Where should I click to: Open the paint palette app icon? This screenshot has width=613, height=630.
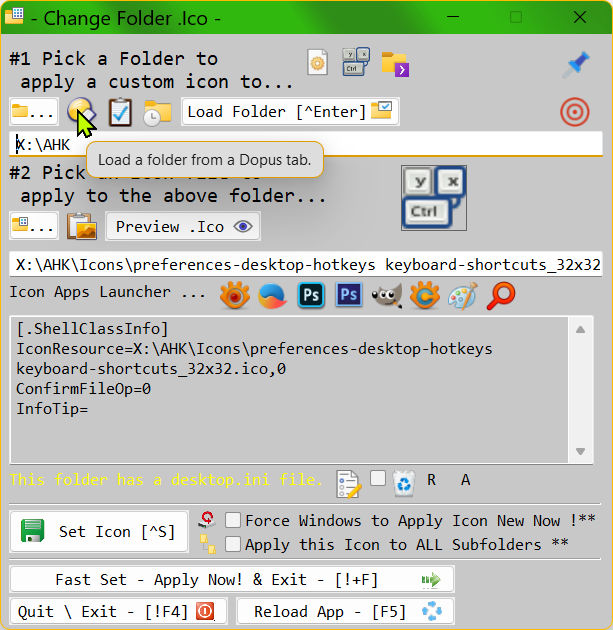point(462,294)
